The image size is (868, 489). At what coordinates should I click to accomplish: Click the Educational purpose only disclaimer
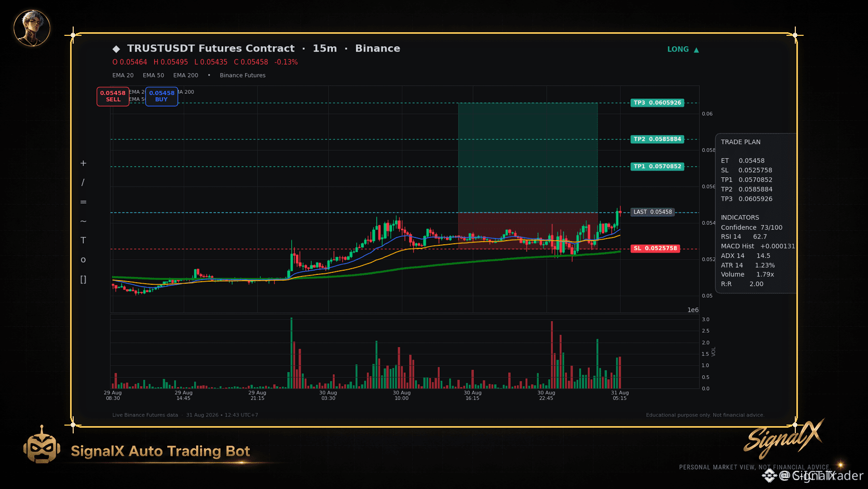point(705,415)
